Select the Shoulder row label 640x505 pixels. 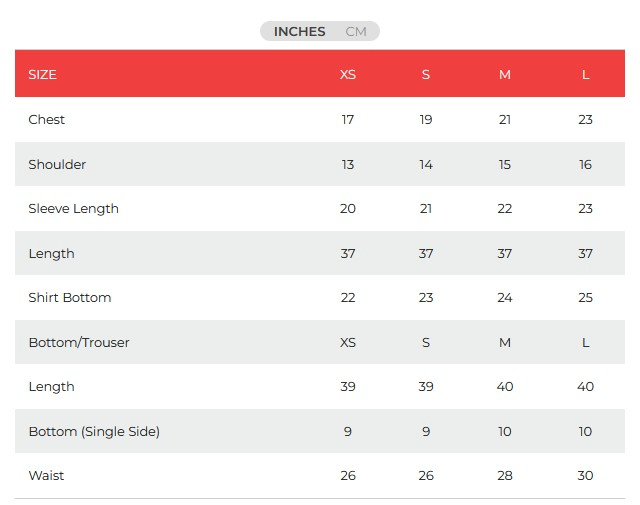[x=57, y=164]
